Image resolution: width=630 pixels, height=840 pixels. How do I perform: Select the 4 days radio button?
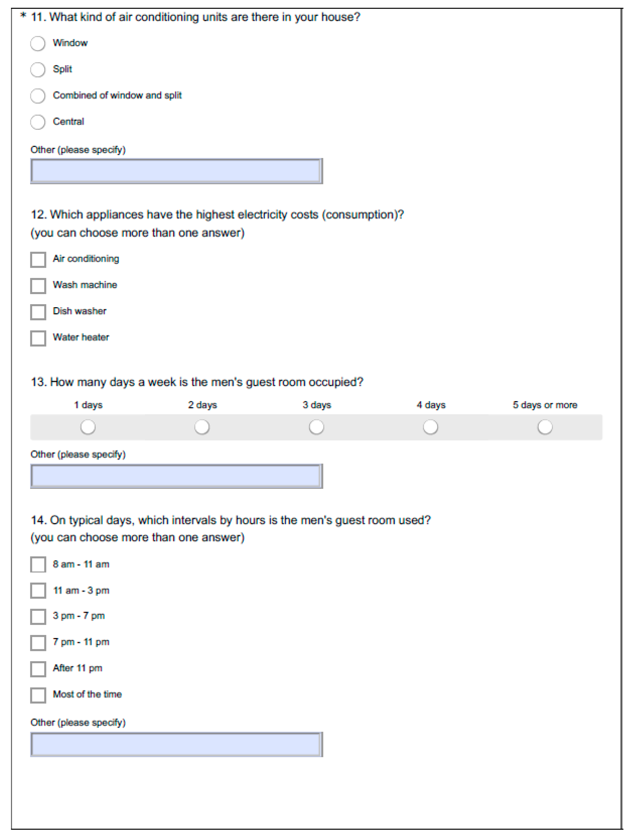(430, 427)
